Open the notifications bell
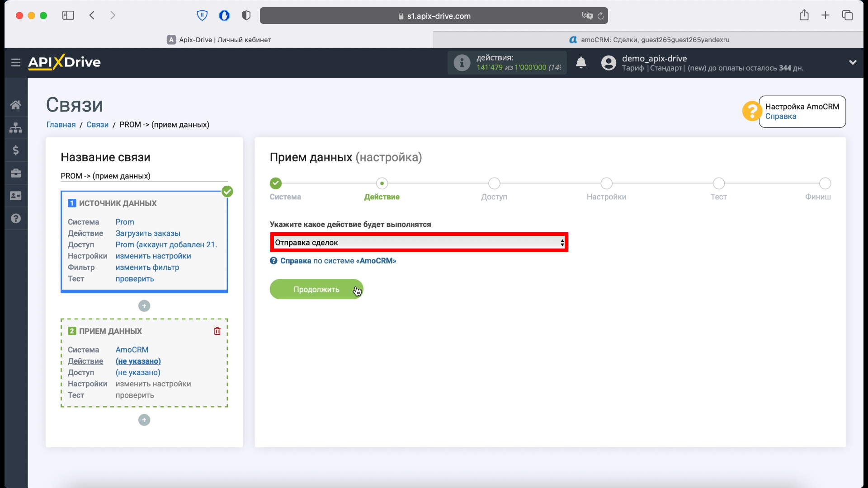This screenshot has height=488, width=868. tap(581, 63)
